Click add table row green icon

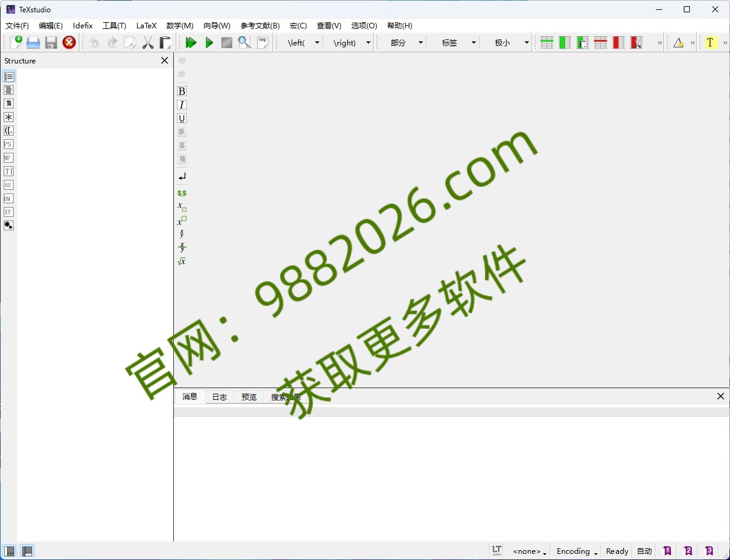pyautogui.click(x=546, y=43)
